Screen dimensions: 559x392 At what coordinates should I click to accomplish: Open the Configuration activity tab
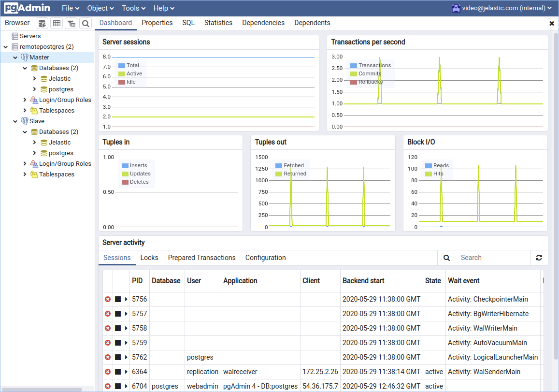[x=265, y=258]
